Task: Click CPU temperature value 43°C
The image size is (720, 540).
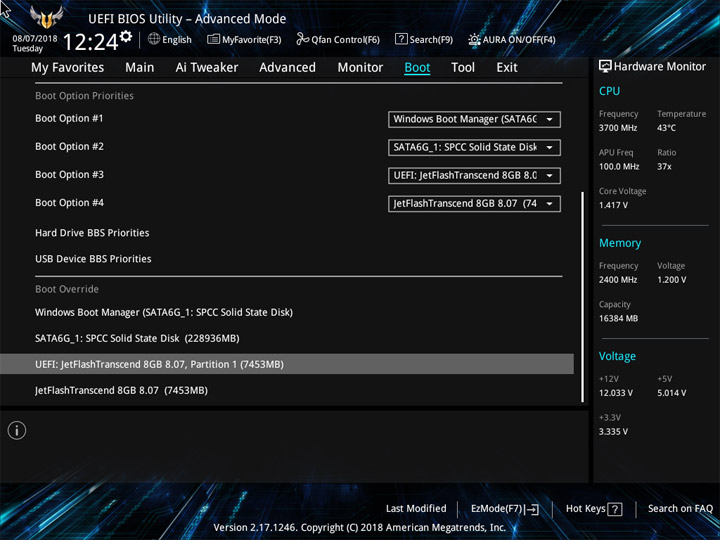Action: tap(666, 128)
